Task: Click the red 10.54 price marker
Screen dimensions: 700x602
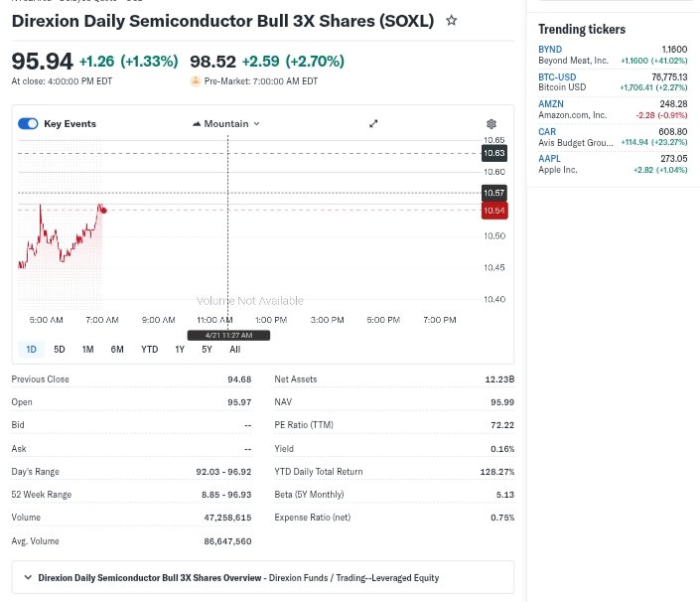Action: 493,211
